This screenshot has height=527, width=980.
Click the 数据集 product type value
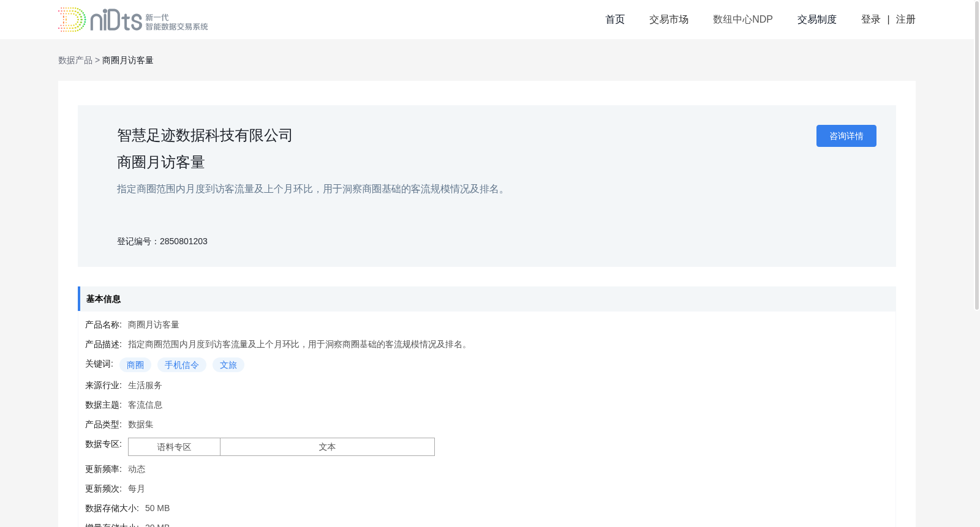tap(141, 424)
